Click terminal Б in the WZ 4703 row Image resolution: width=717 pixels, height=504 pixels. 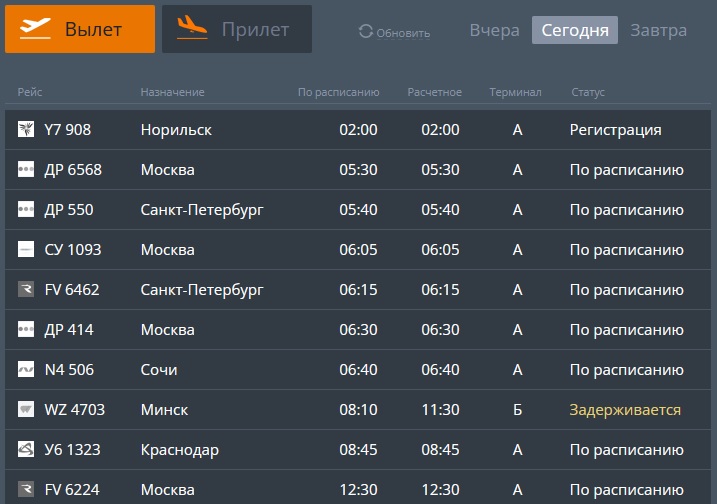pyautogui.click(x=517, y=410)
